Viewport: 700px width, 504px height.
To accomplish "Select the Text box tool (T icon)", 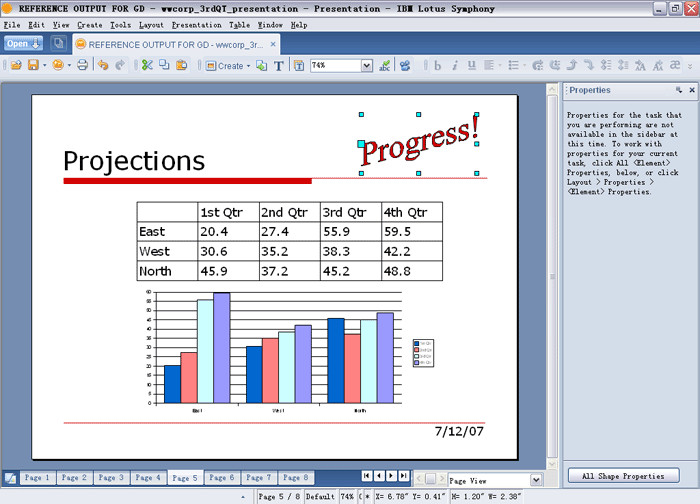I will tap(280, 66).
